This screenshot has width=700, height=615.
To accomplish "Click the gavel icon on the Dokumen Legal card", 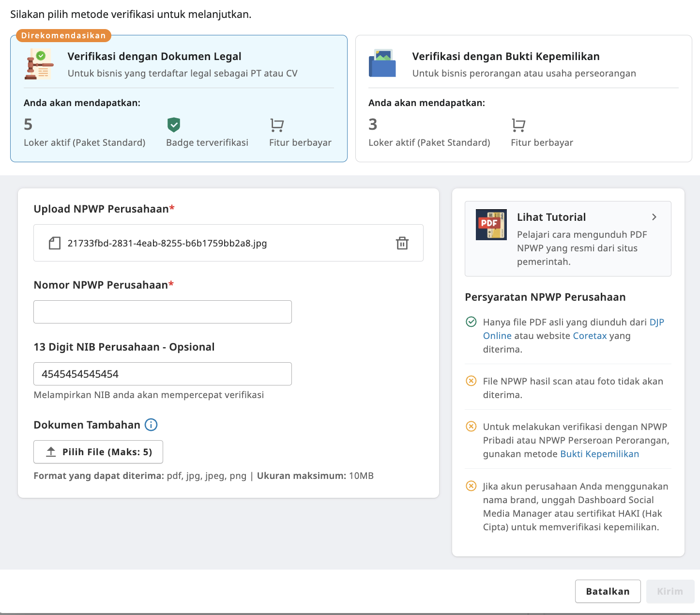I will (40, 64).
